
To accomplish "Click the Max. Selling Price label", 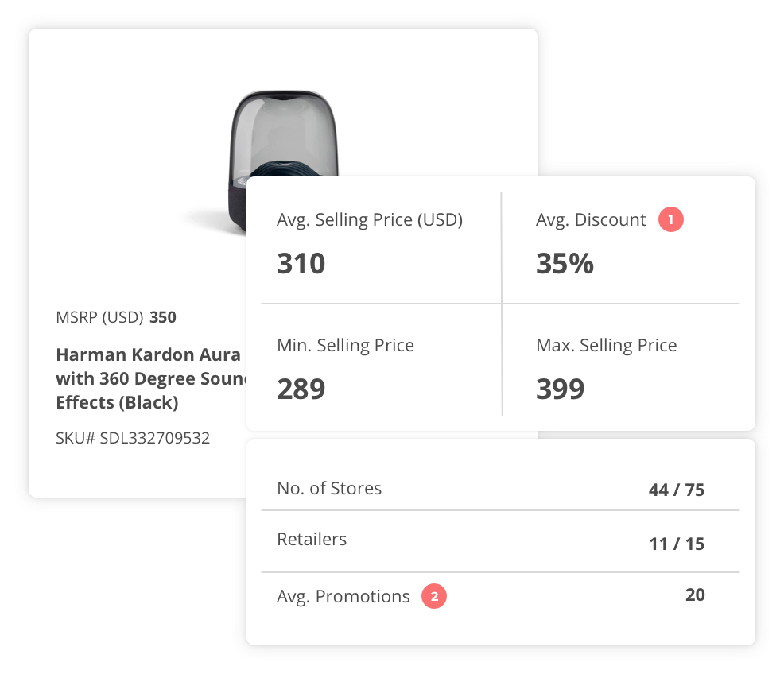I will point(607,345).
